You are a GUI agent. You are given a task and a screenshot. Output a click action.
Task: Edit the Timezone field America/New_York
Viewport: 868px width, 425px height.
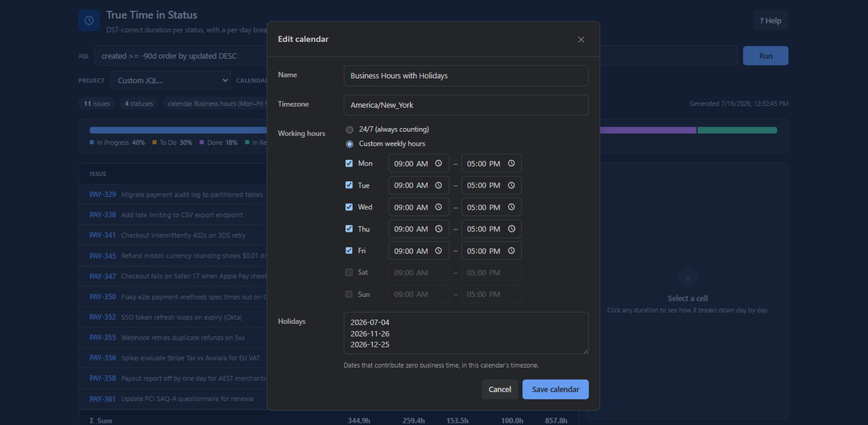pyautogui.click(x=466, y=105)
